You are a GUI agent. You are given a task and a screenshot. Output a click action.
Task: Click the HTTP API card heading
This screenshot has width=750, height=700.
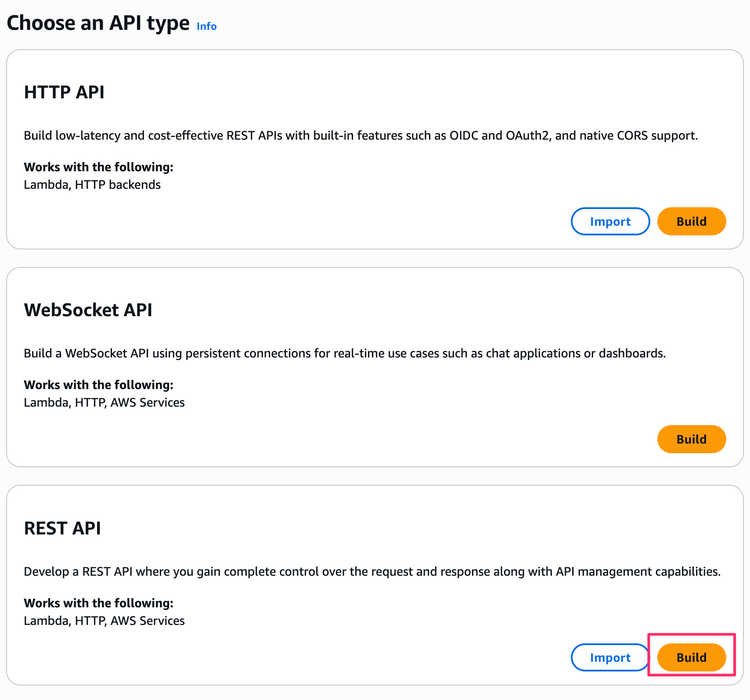click(x=64, y=92)
